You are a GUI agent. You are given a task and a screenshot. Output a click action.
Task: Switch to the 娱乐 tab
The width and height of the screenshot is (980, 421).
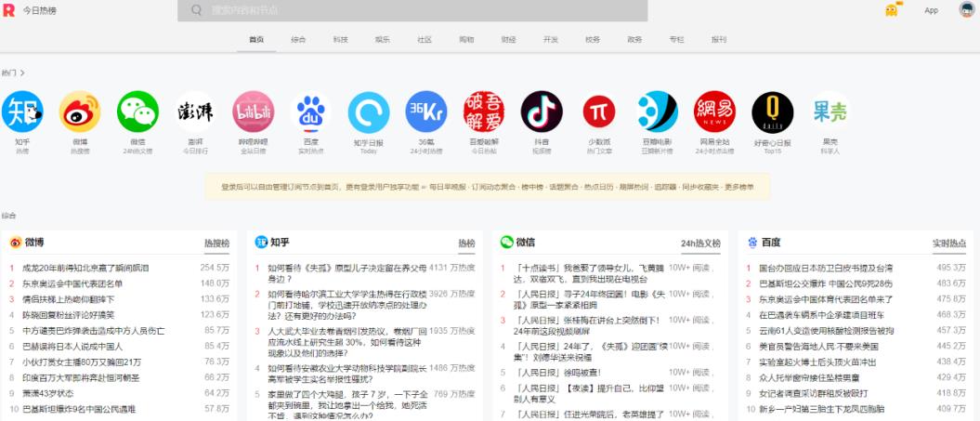coord(383,39)
